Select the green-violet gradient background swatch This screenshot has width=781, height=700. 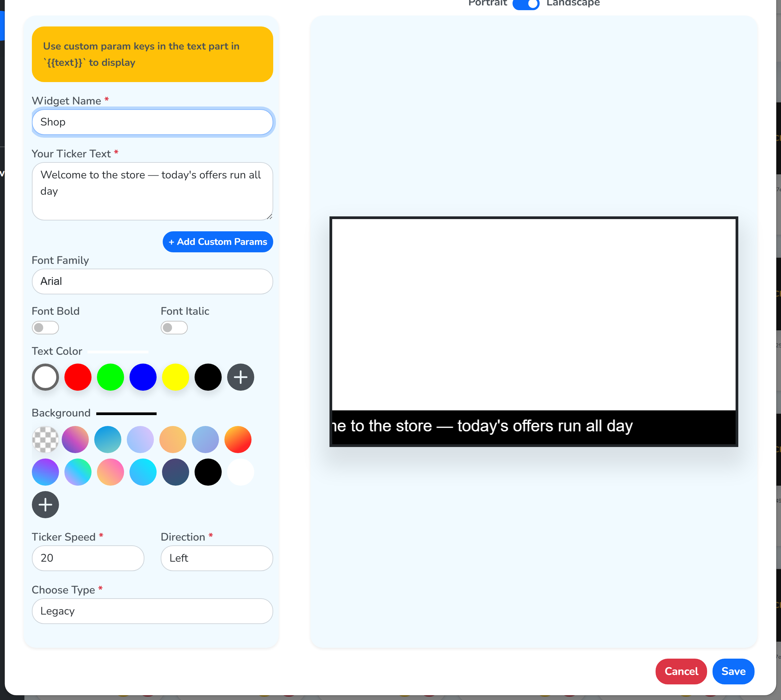coord(78,472)
